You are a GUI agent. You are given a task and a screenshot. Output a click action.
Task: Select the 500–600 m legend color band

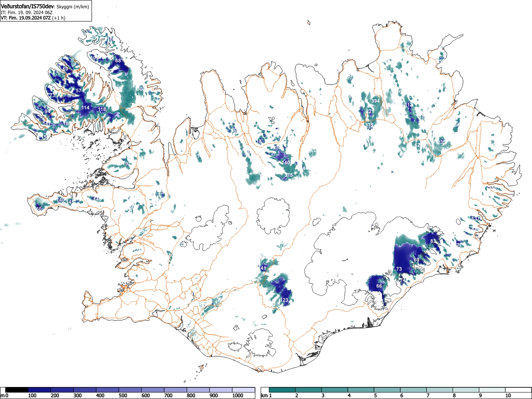coord(130,390)
